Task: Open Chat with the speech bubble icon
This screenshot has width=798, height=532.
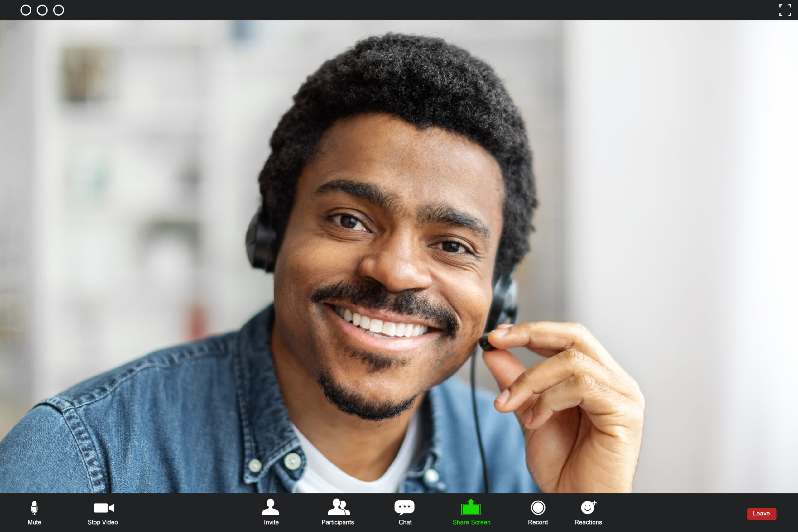Action: [404, 507]
